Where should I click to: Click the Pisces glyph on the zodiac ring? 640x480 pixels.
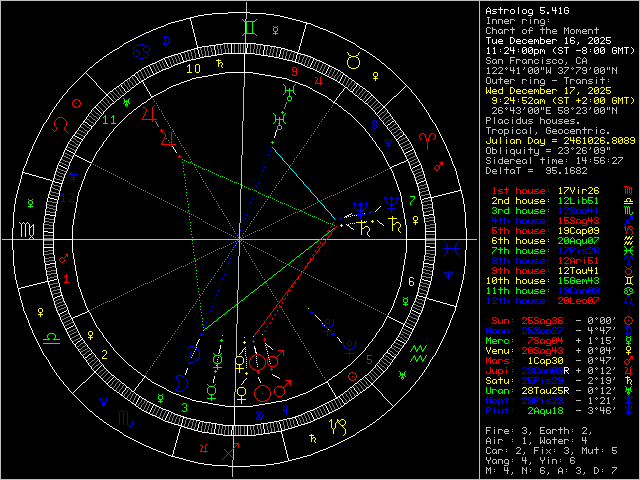[454, 244]
